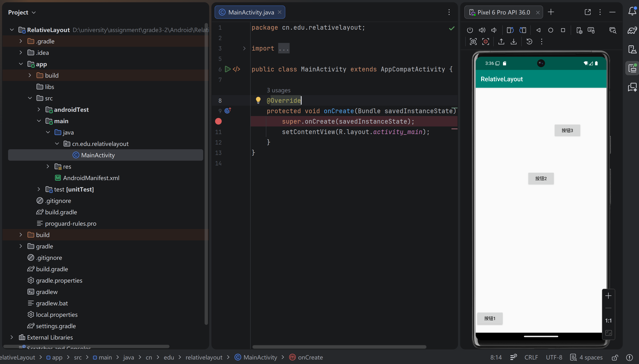Take an emulator screenshot
Screen dimensions: 639x364
tap(473, 42)
